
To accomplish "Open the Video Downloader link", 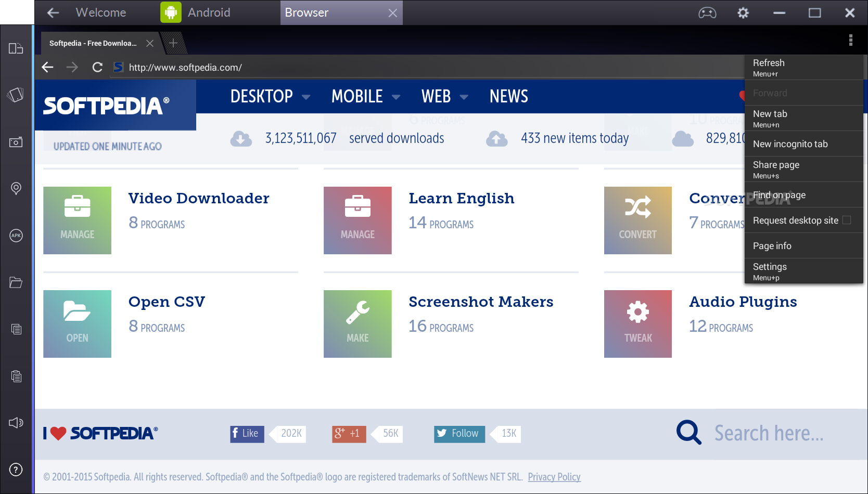I will click(x=199, y=198).
